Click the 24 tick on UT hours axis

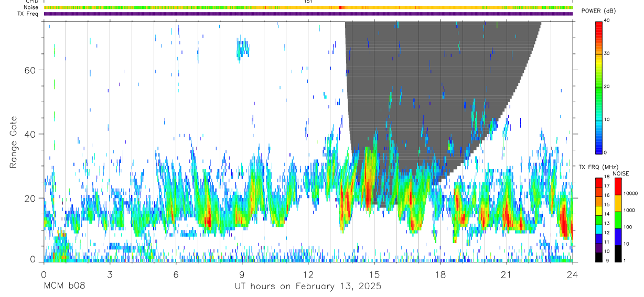[x=572, y=275]
